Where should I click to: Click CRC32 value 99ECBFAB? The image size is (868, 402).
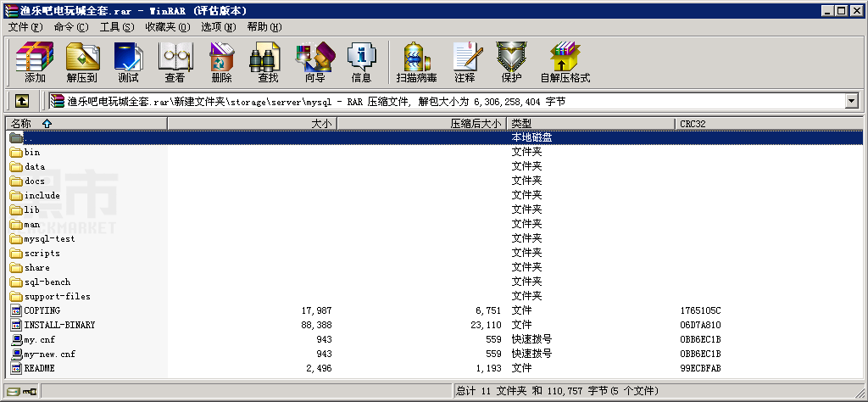pos(700,368)
